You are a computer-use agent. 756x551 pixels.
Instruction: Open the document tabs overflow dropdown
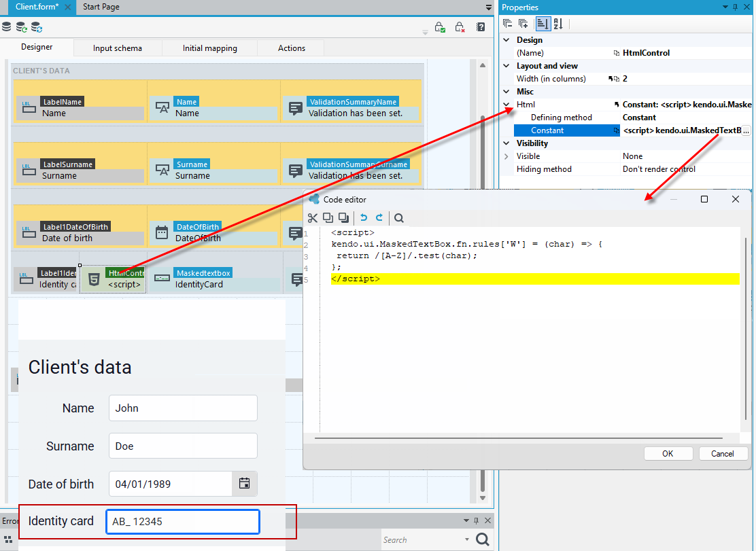click(488, 7)
